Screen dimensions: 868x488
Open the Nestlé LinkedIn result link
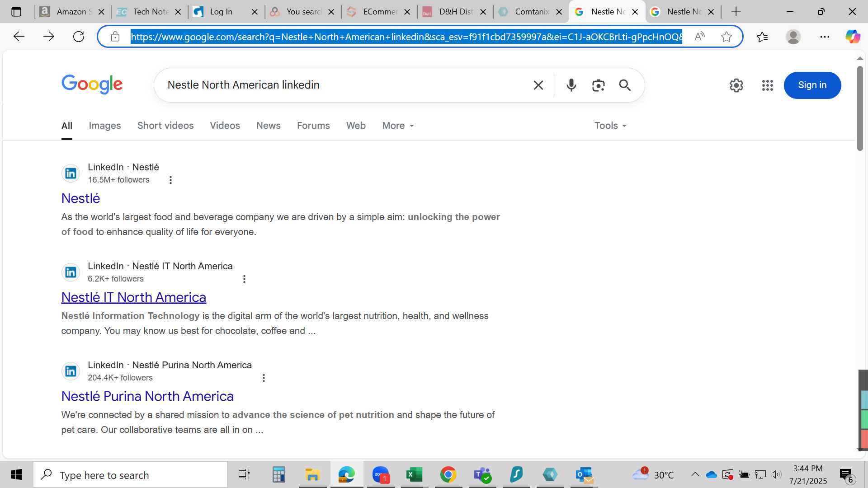click(x=80, y=198)
